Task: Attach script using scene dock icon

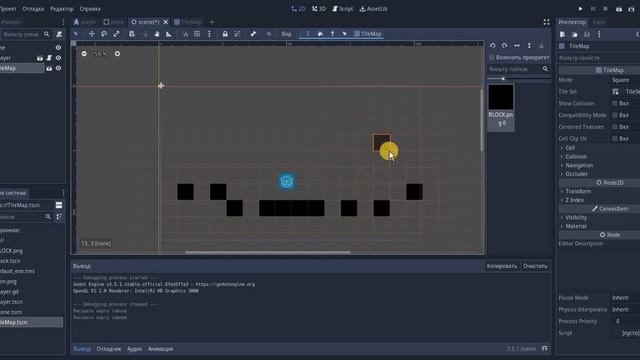Action: click(60, 34)
